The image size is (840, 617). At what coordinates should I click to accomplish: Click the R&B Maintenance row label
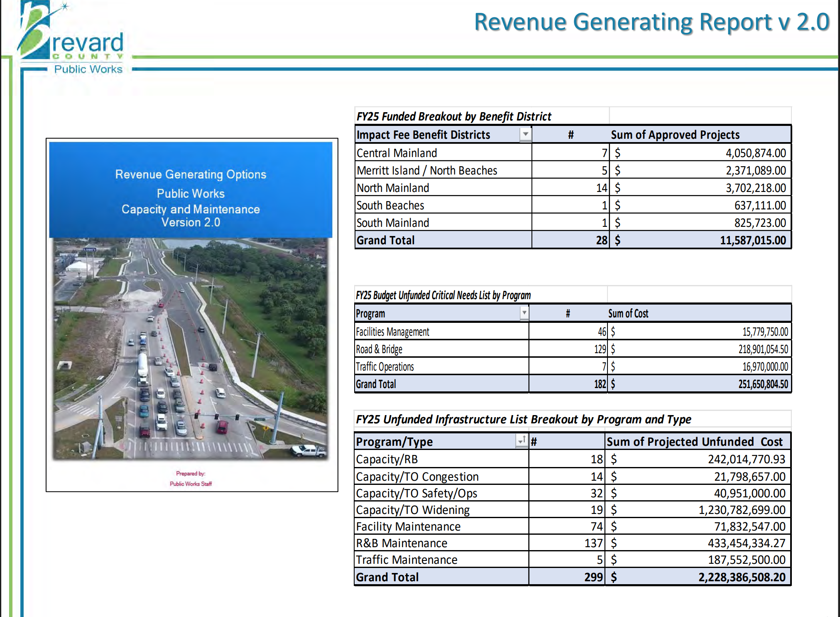coord(402,543)
